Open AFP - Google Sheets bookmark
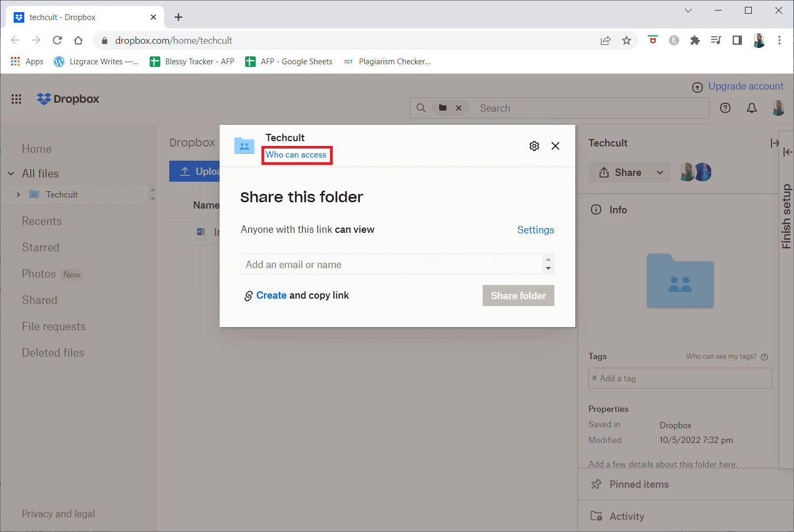This screenshot has height=532, width=794. pyautogui.click(x=289, y=62)
